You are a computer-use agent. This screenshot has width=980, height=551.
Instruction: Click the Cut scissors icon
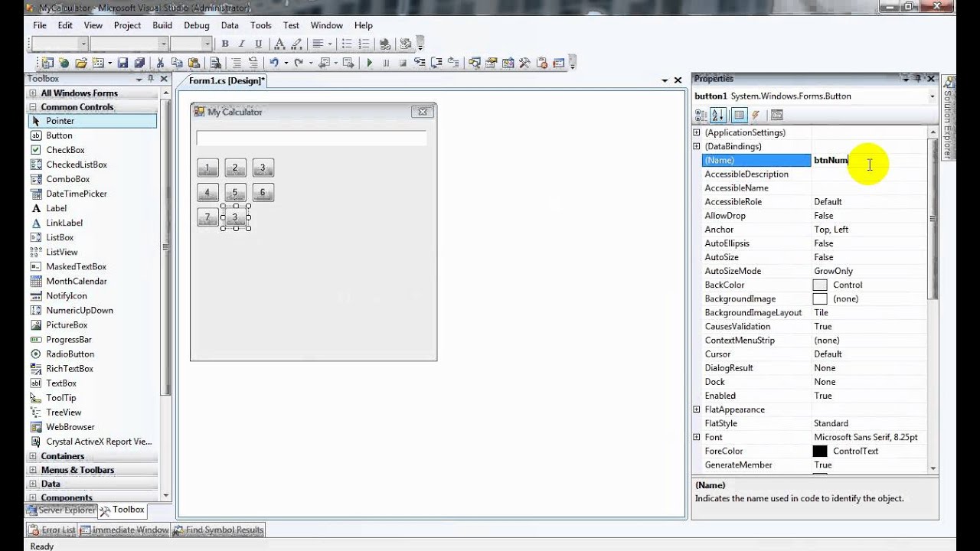click(x=161, y=63)
